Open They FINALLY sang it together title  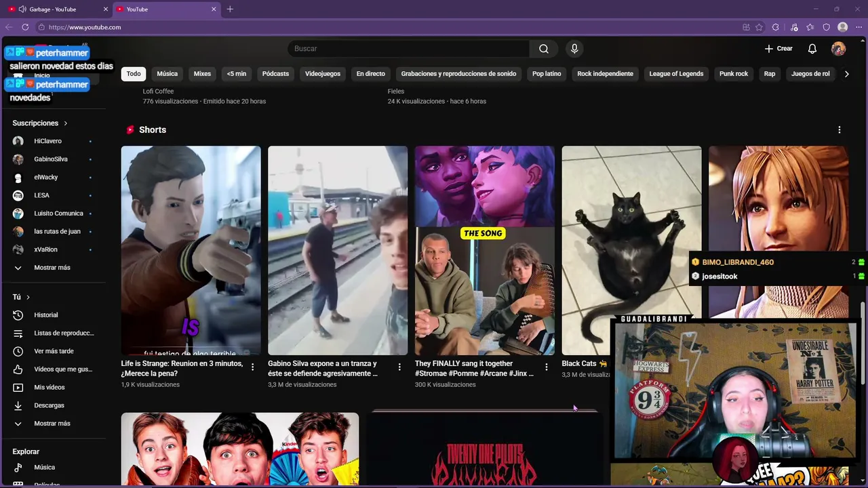click(474, 369)
